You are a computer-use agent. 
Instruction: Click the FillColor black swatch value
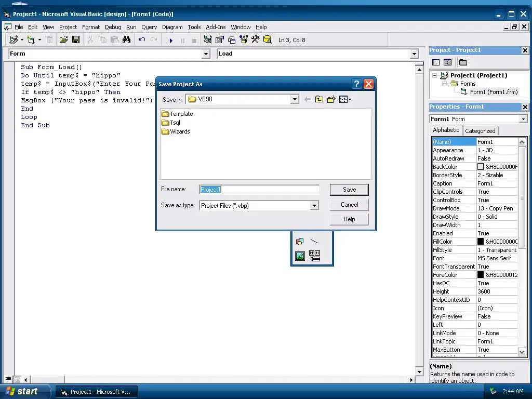click(x=481, y=242)
